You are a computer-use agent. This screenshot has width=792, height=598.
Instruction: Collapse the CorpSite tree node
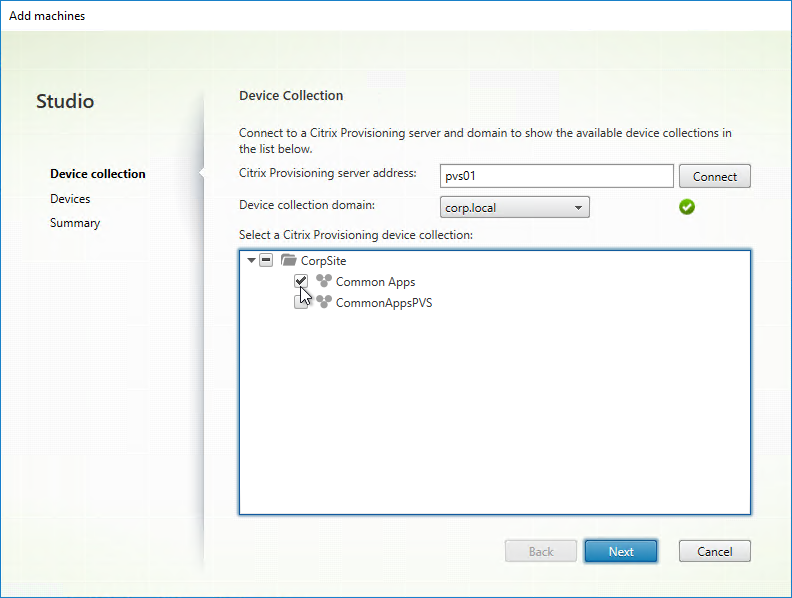pos(251,260)
